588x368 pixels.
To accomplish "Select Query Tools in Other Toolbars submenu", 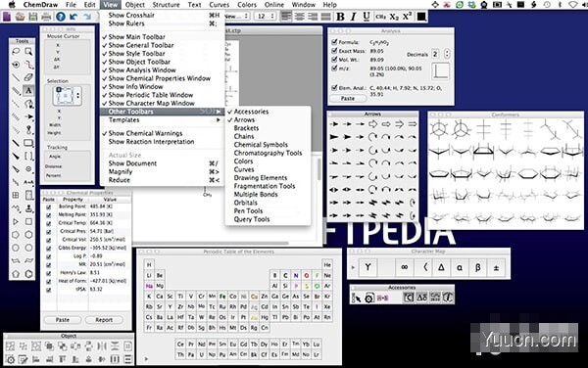I will click(269, 219).
